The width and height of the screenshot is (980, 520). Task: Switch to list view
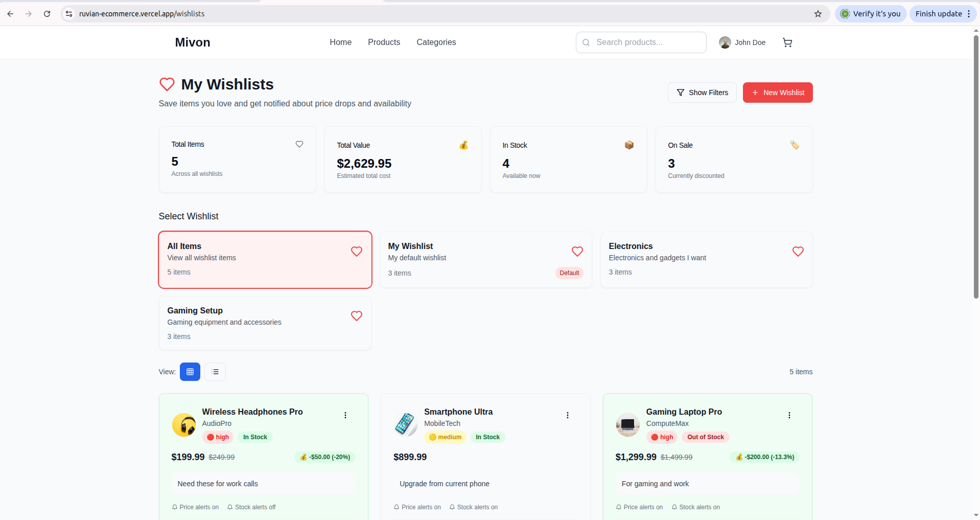215,372
